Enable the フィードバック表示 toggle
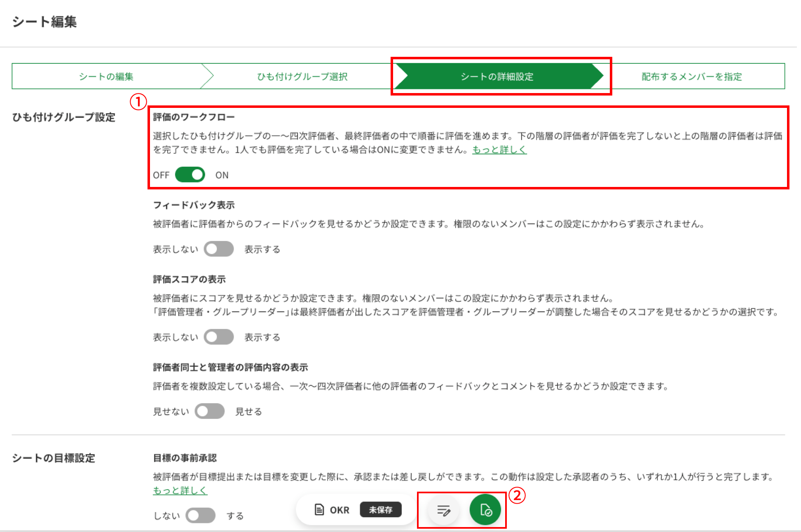This screenshot has width=801, height=532. coord(218,249)
